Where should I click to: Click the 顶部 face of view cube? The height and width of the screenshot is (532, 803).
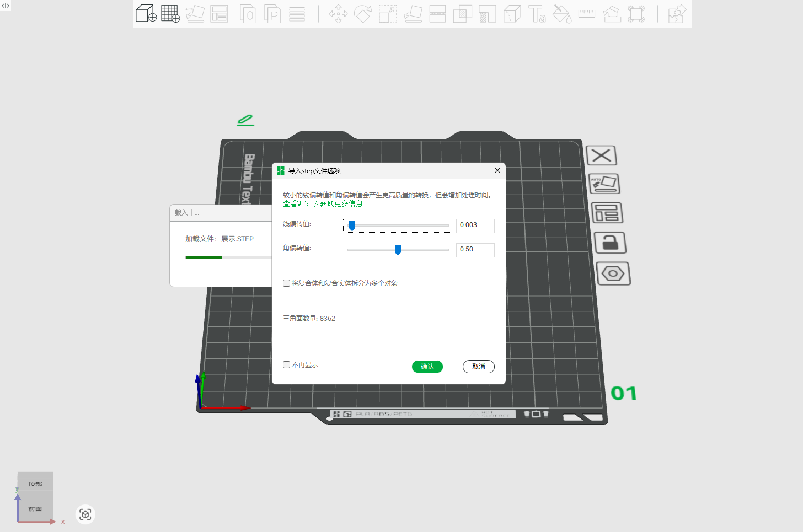pos(35,483)
